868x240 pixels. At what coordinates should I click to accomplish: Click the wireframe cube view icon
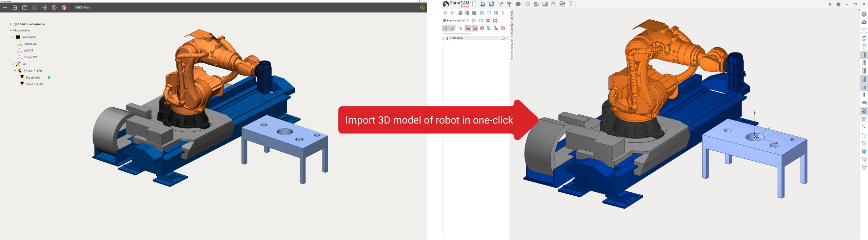[864, 39]
